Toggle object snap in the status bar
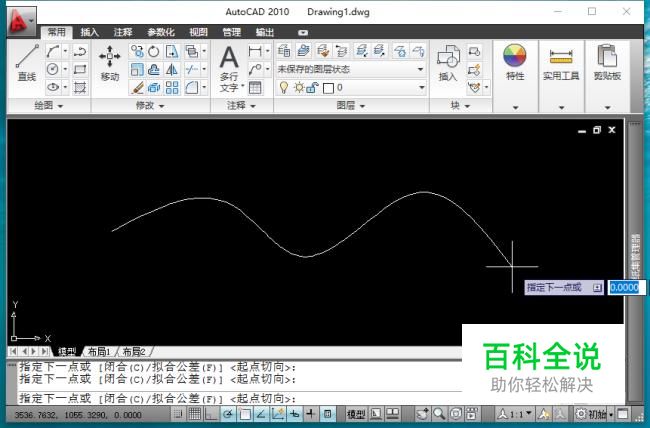 click(x=245, y=414)
